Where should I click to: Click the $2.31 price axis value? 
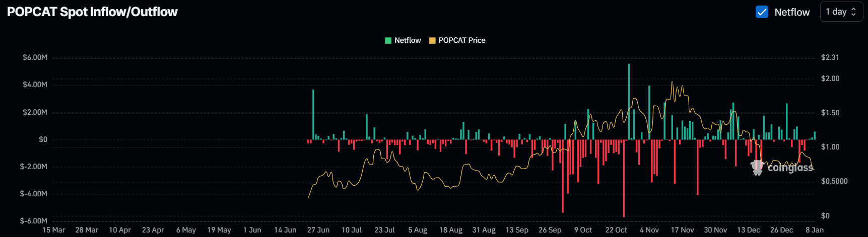click(830, 57)
